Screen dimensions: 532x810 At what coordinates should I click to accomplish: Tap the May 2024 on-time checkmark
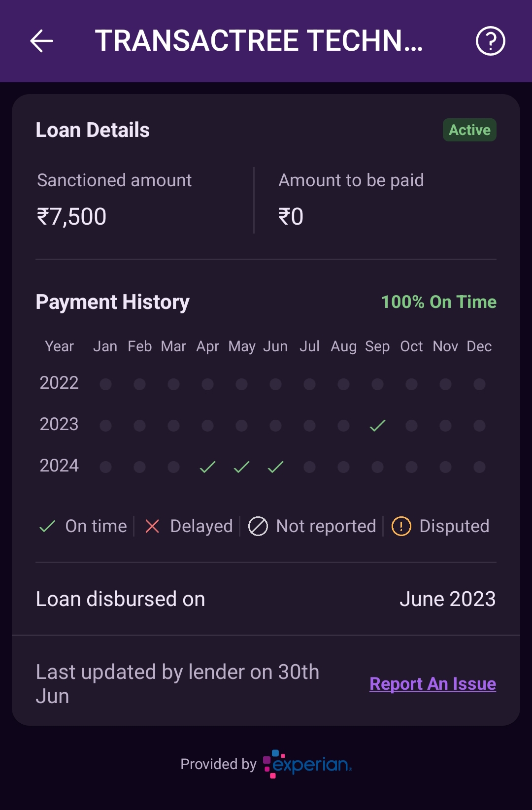[241, 467]
